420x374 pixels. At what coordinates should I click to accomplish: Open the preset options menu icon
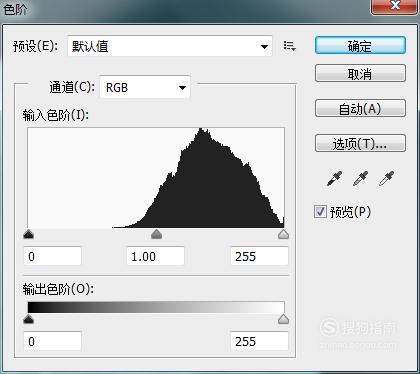pos(289,46)
